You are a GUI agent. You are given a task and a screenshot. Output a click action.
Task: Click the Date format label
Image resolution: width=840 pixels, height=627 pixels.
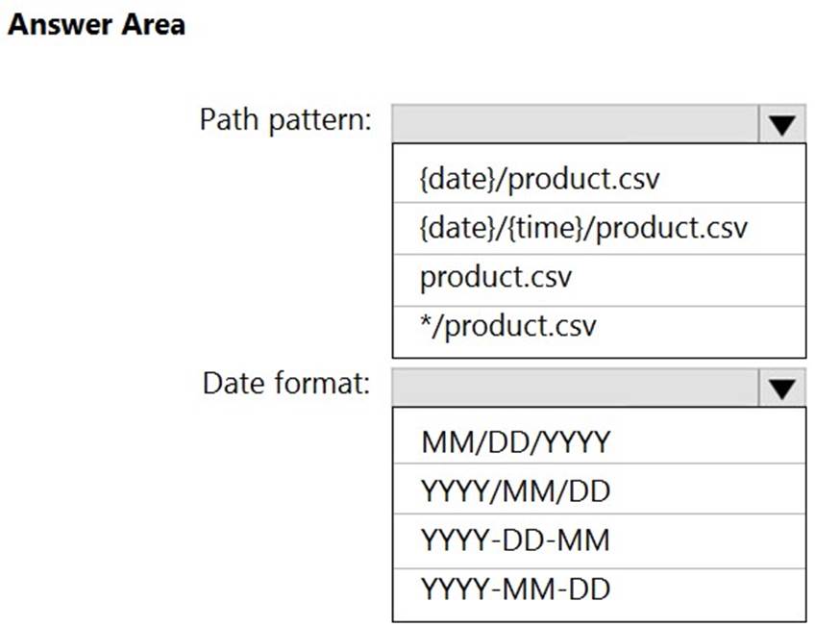[x=285, y=384]
